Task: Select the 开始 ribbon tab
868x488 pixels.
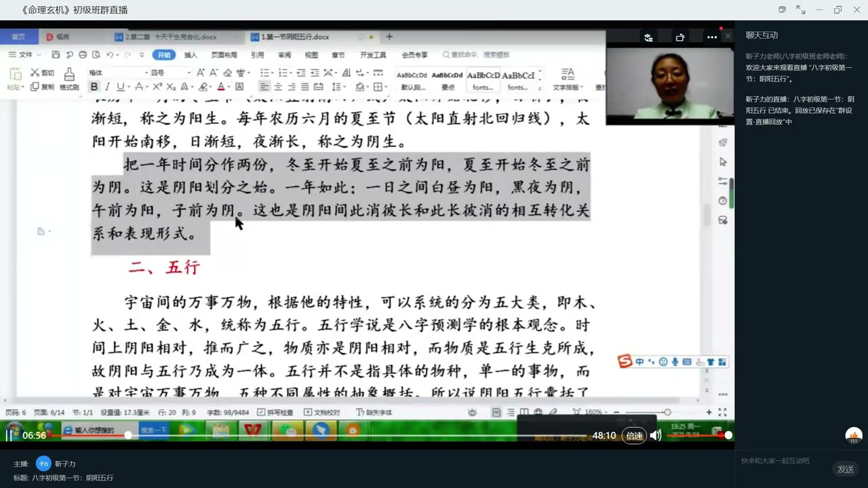Action: (x=163, y=55)
